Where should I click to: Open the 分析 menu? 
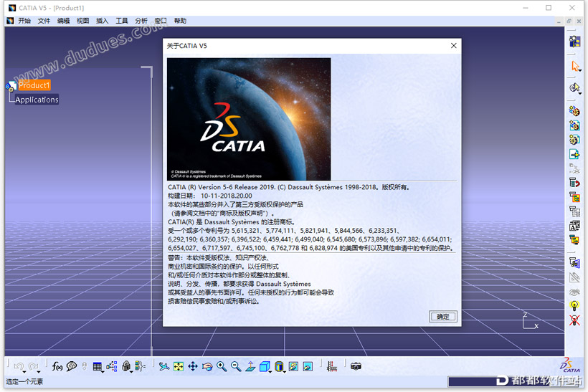point(141,21)
